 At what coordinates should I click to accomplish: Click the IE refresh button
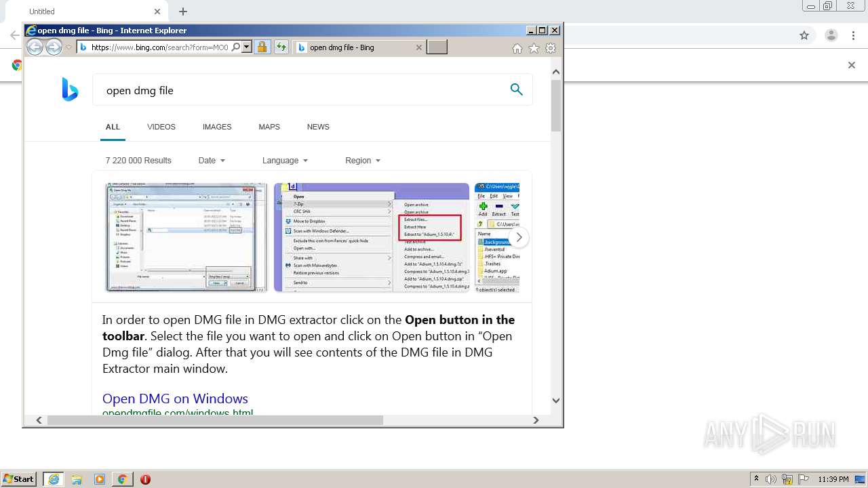[x=281, y=47]
